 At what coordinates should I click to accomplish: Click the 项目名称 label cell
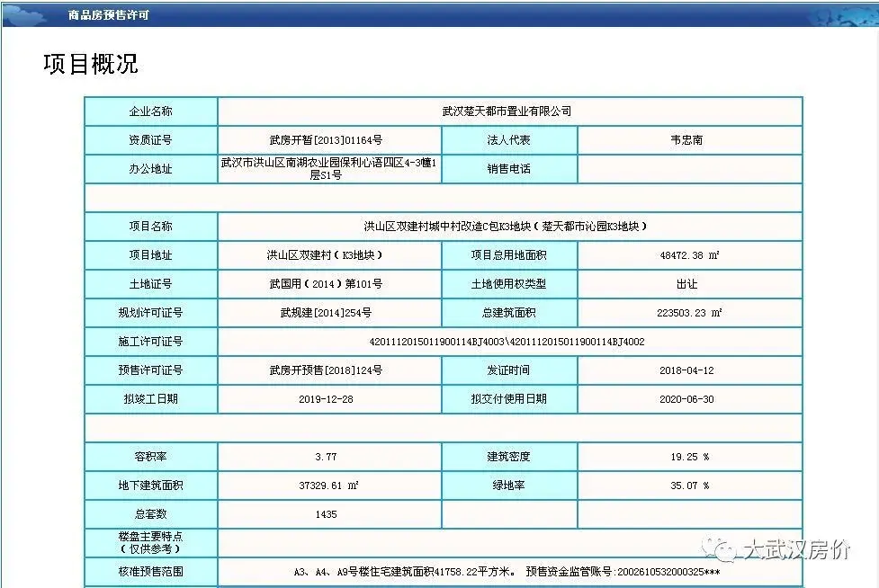click(151, 227)
